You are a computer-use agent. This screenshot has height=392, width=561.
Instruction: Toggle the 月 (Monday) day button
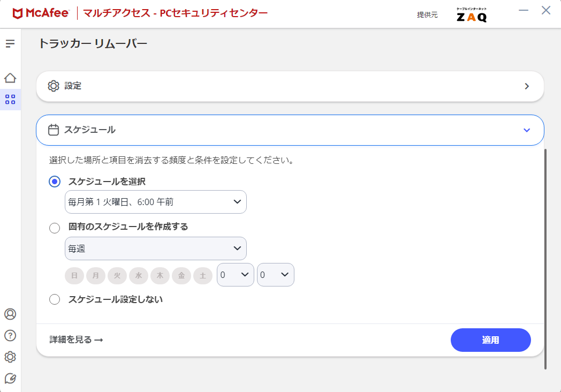pyautogui.click(x=95, y=275)
